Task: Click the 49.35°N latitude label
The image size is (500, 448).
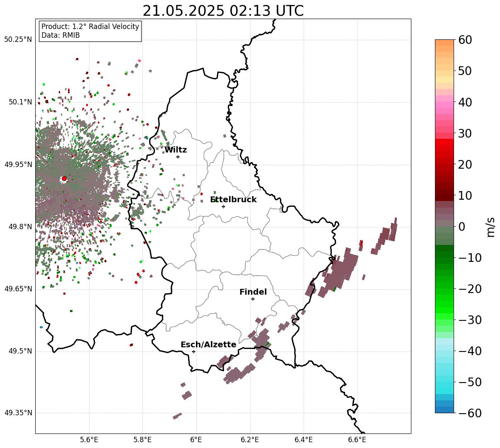Action: pos(18,413)
